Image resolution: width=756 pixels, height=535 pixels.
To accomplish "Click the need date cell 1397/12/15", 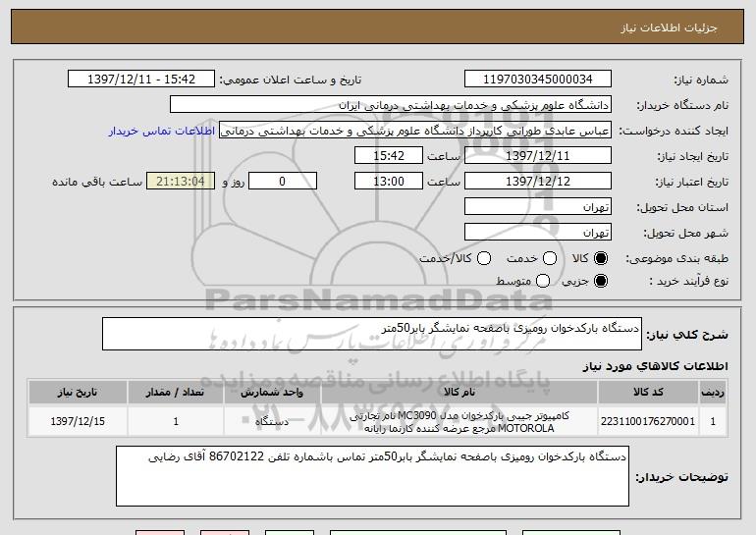I will click(78, 421).
